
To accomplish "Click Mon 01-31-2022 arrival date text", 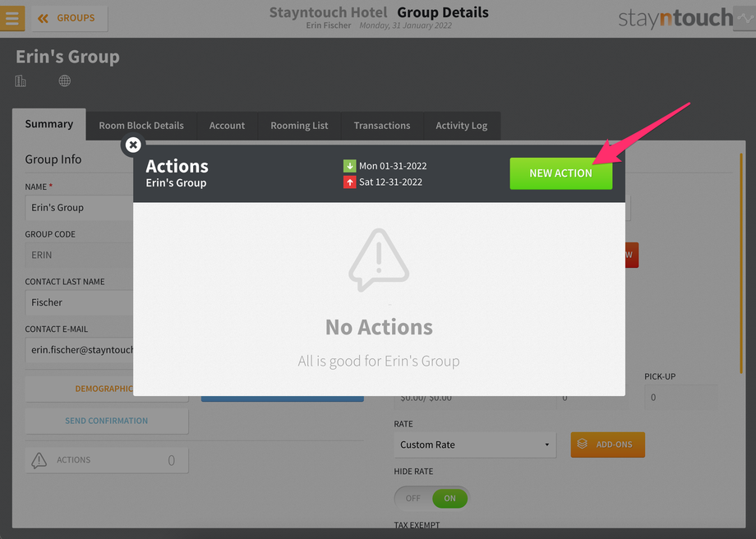I will tap(393, 166).
